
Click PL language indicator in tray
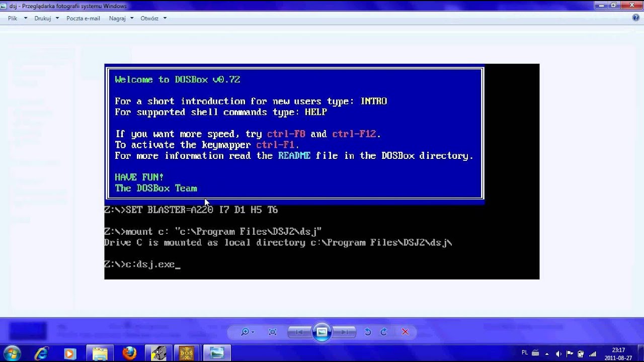coord(525,353)
